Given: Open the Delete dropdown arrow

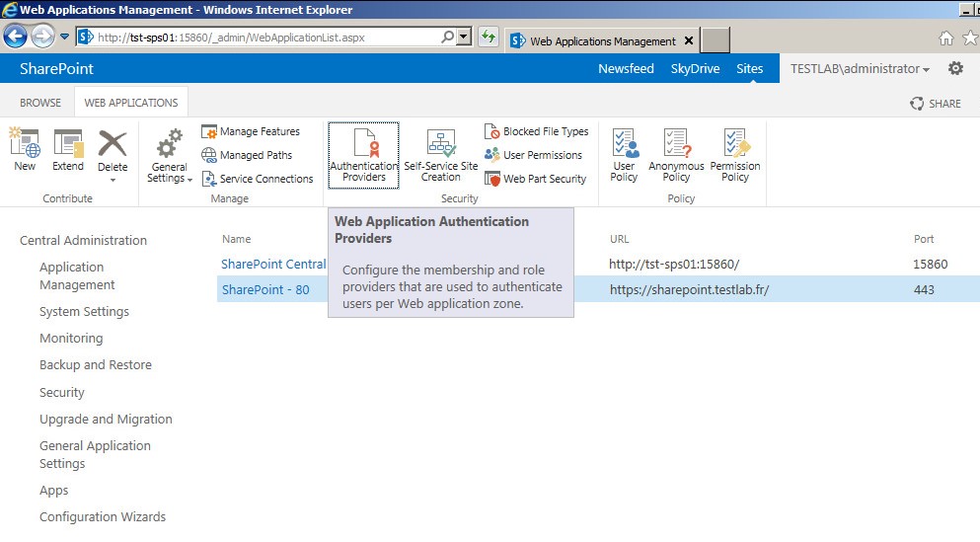Looking at the screenshot, I should 113,180.
